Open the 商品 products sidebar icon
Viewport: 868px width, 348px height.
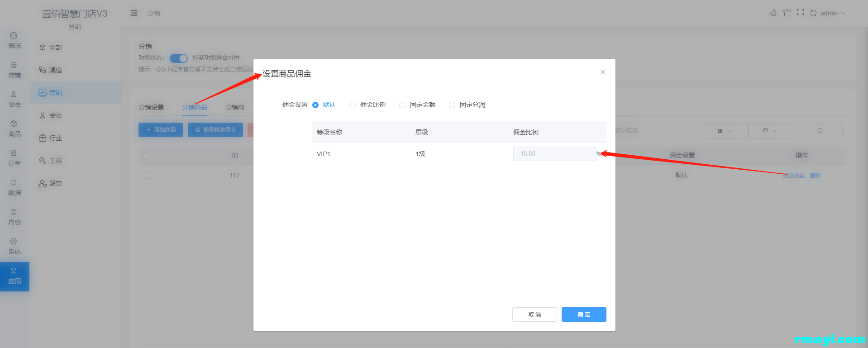click(14, 129)
